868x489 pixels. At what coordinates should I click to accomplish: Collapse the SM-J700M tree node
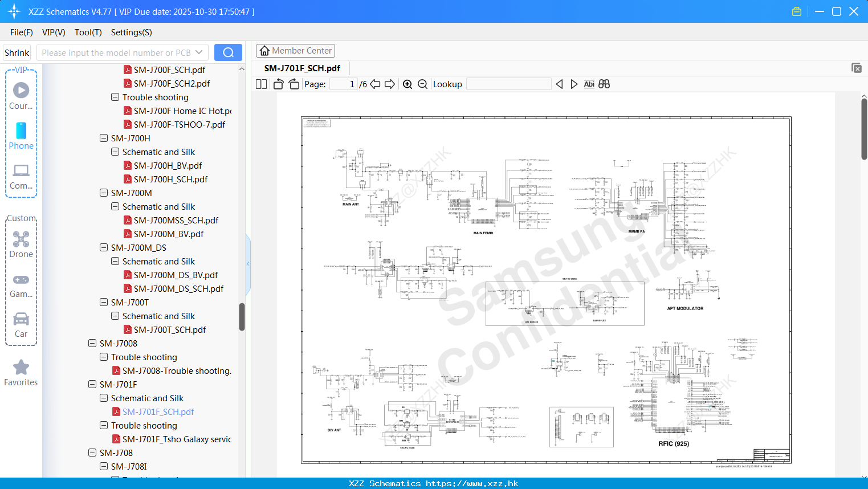coord(104,193)
